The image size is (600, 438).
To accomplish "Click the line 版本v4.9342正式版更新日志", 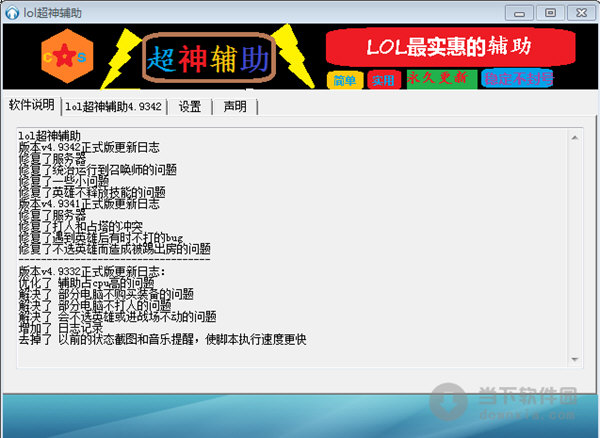I will point(89,148).
